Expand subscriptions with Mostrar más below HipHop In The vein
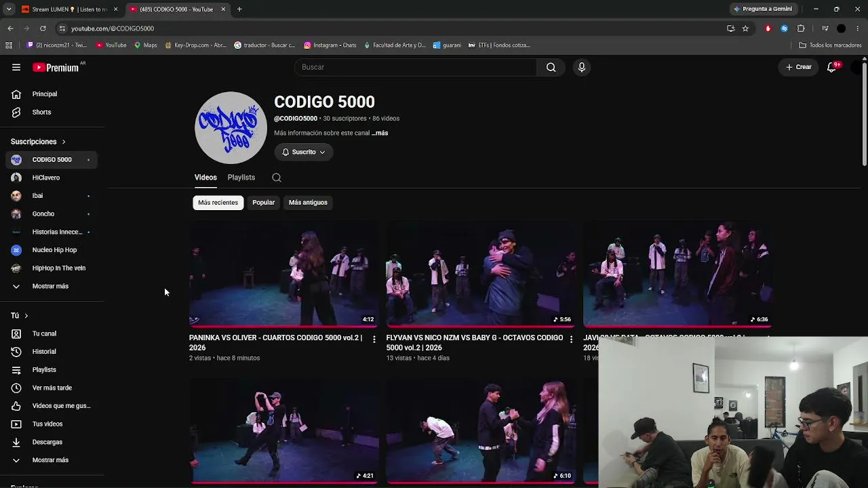The image size is (868, 488). click(52, 286)
